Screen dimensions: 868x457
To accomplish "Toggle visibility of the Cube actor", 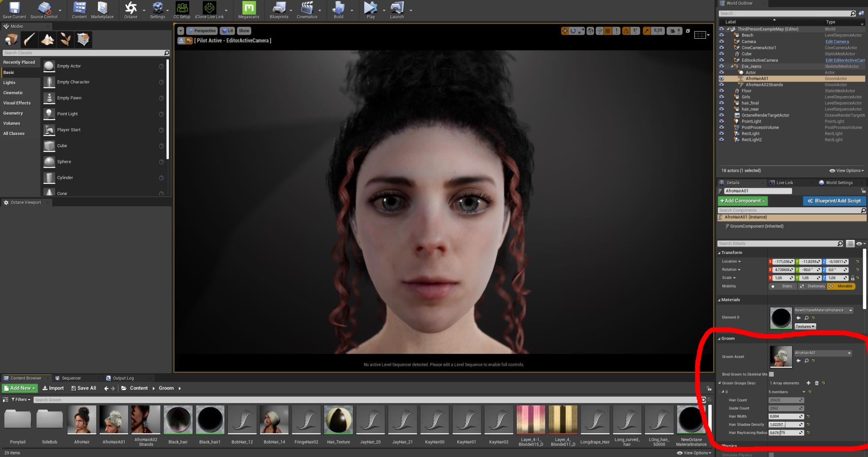I will [721, 54].
